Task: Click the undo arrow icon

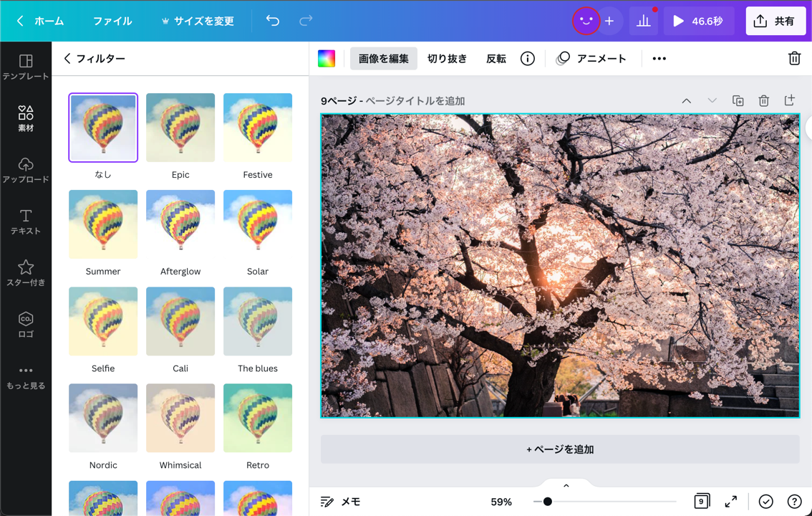Action: point(273,21)
